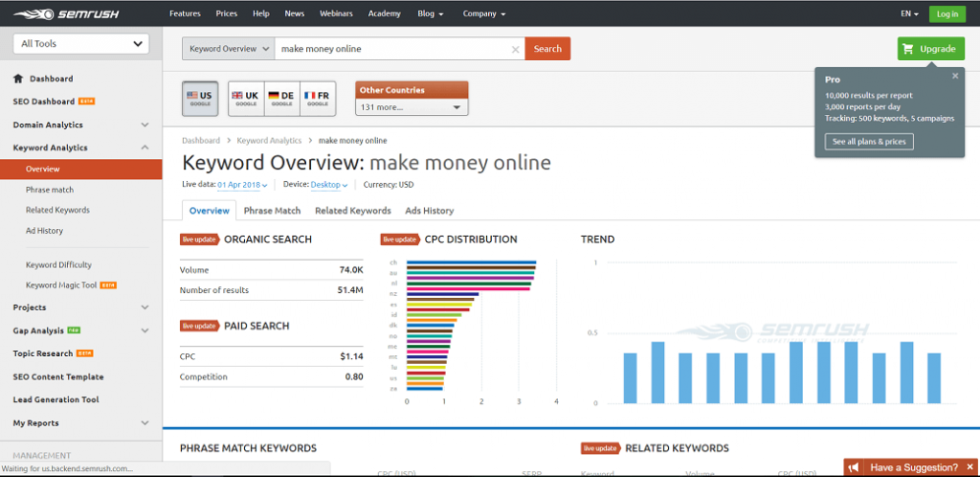The image size is (980, 477).
Task: Open the All Tools dropdown
Action: [81, 44]
